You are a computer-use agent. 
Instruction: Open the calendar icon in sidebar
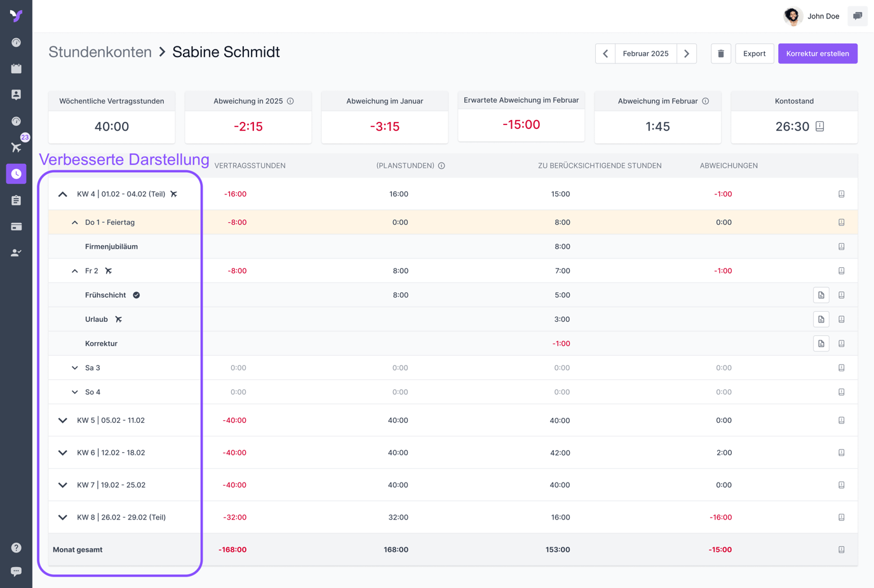pyautogui.click(x=16, y=69)
